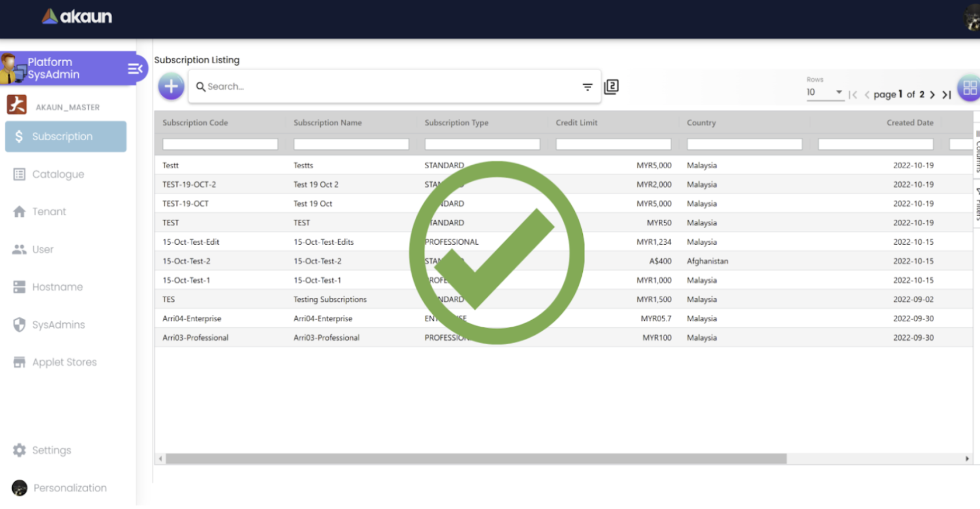Open the Tenant menu item
The width and height of the screenshot is (980, 509).
coord(49,212)
